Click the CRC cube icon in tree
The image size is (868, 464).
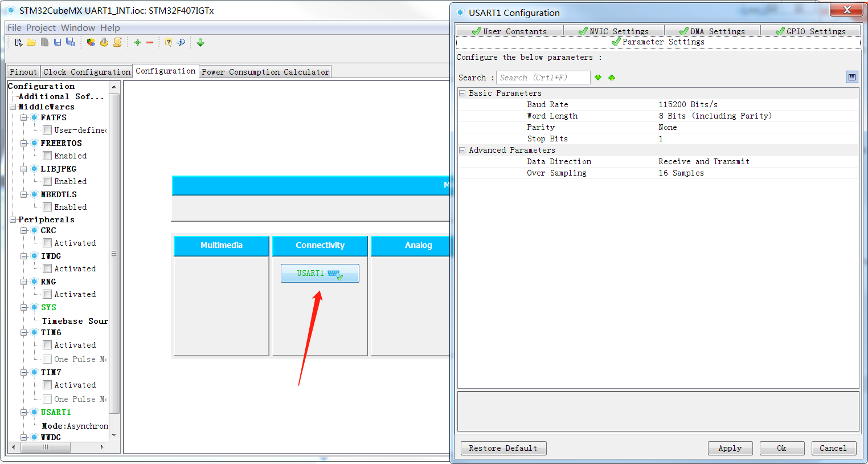pos(34,230)
